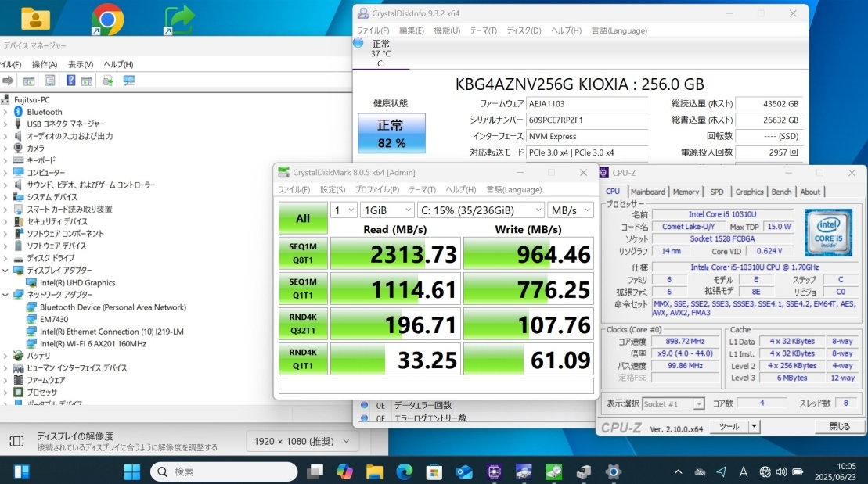Select Intel(R) UHD Graphics adapter

77,282
